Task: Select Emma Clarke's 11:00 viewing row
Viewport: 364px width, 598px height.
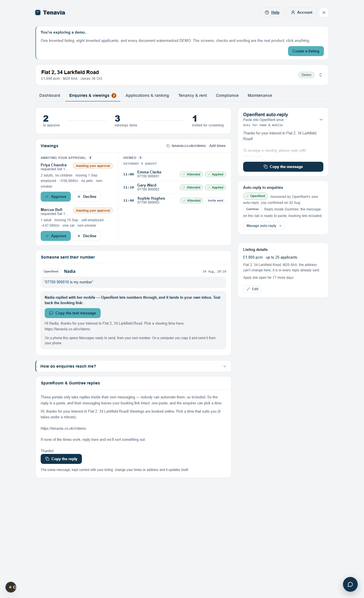Action: [175, 174]
